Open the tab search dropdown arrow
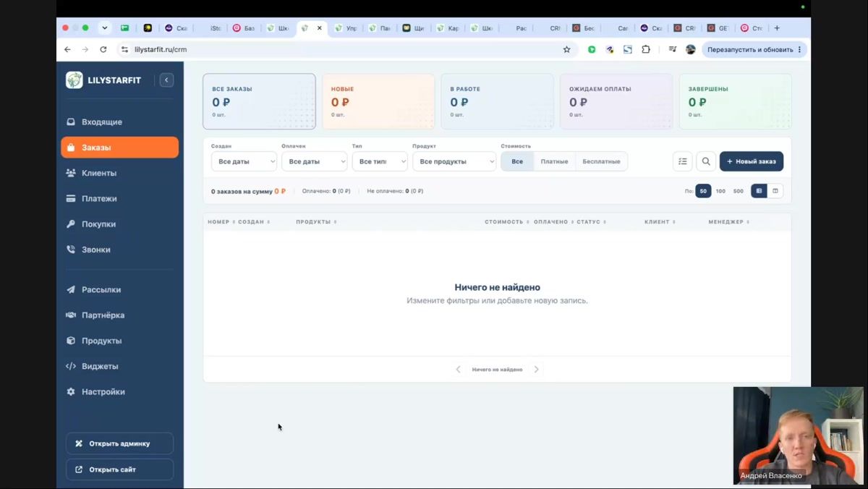Viewport: 868px width, 489px height. click(104, 28)
